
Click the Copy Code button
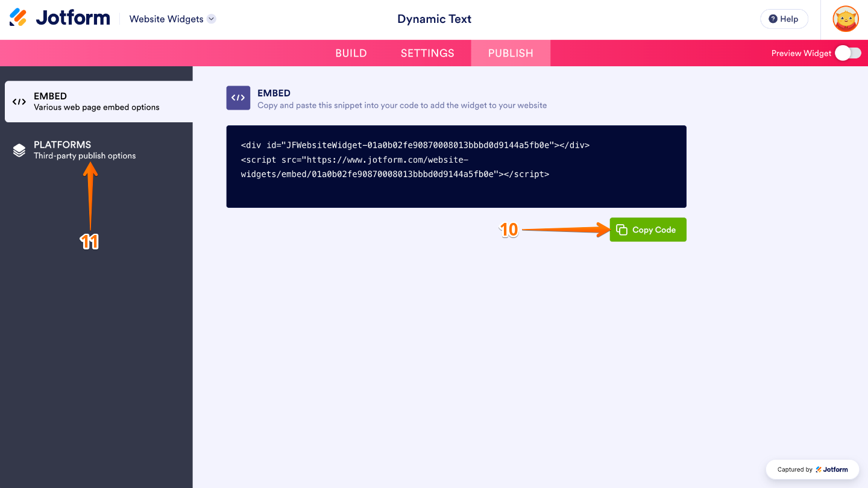point(648,230)
